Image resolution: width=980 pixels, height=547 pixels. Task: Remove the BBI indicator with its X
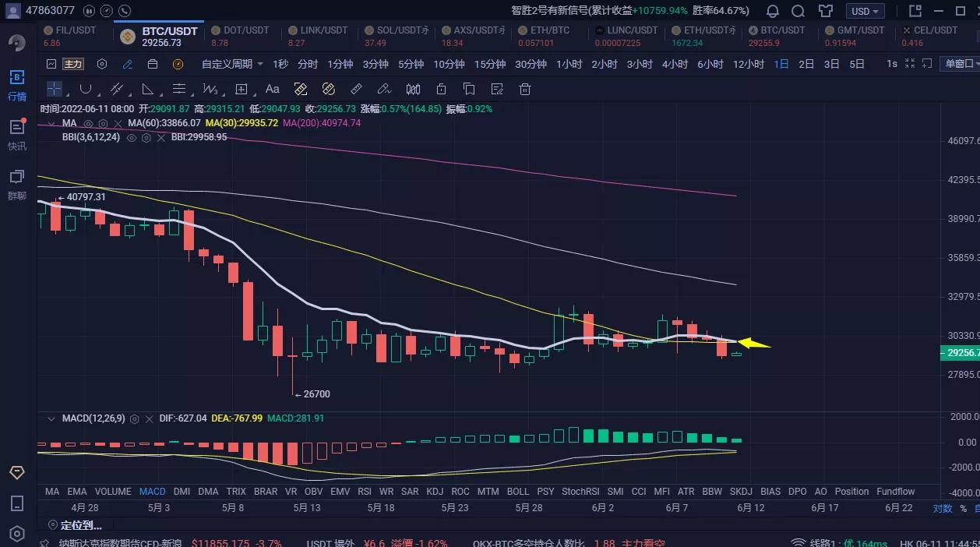160,137
